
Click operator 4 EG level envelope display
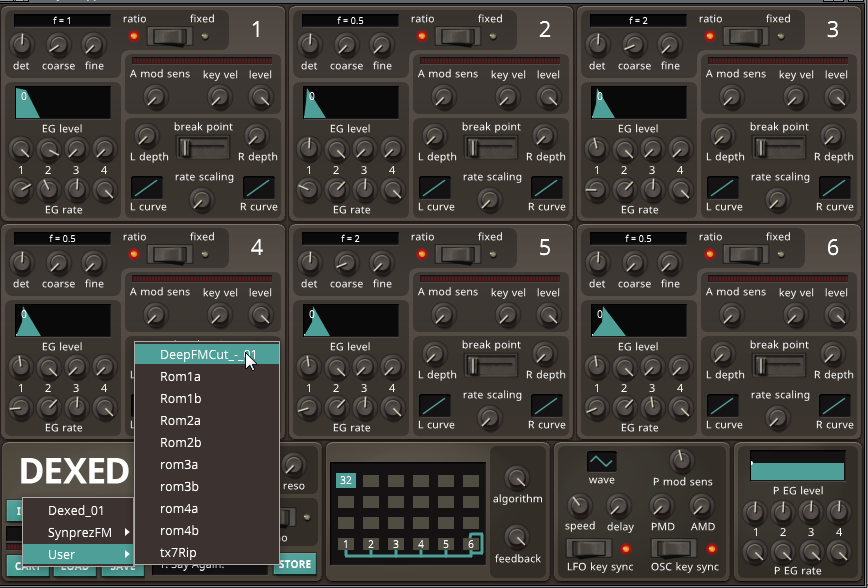[63, 320]
